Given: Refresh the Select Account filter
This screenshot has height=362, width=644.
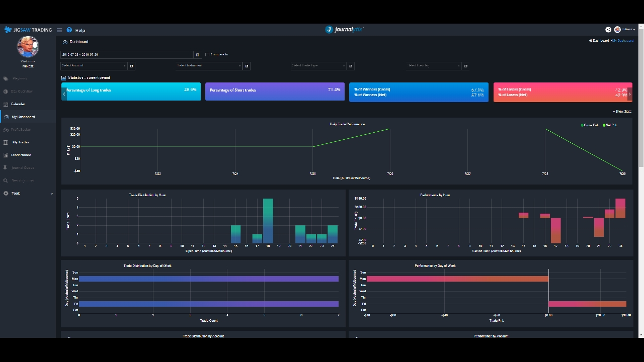Looking at the screenshot, I should (132, 66).
